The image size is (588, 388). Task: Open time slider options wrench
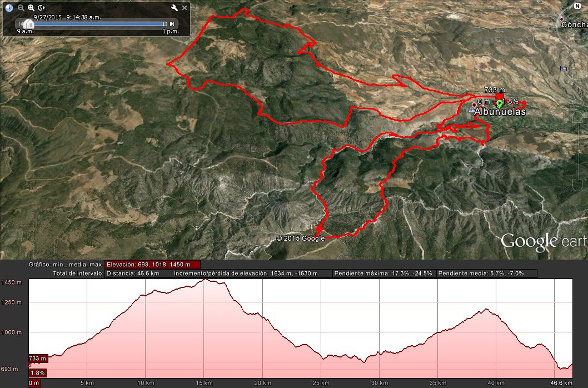coord(174,8)
